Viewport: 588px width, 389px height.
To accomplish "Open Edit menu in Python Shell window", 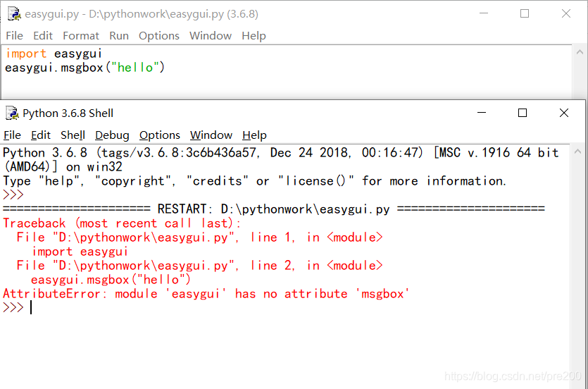I will [x=41, y=135].
